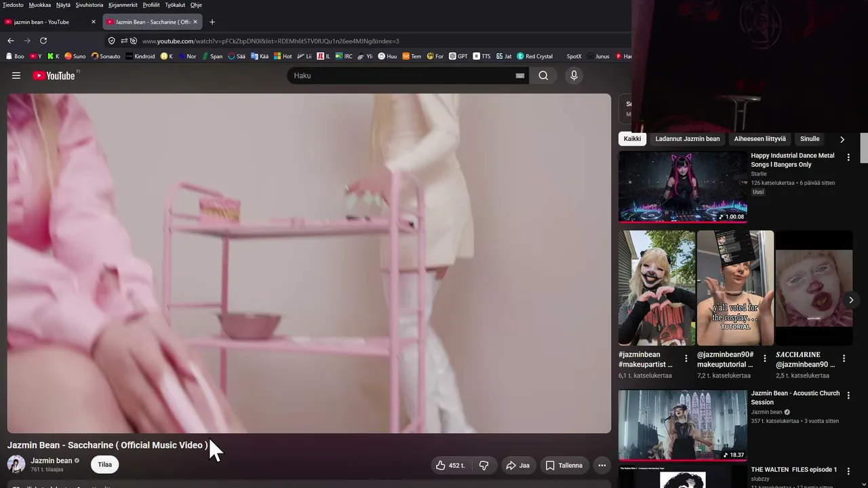Open options for @jazminbean90# makeuptutorial short
Screen dimensions: 868x488
point(765,359)
